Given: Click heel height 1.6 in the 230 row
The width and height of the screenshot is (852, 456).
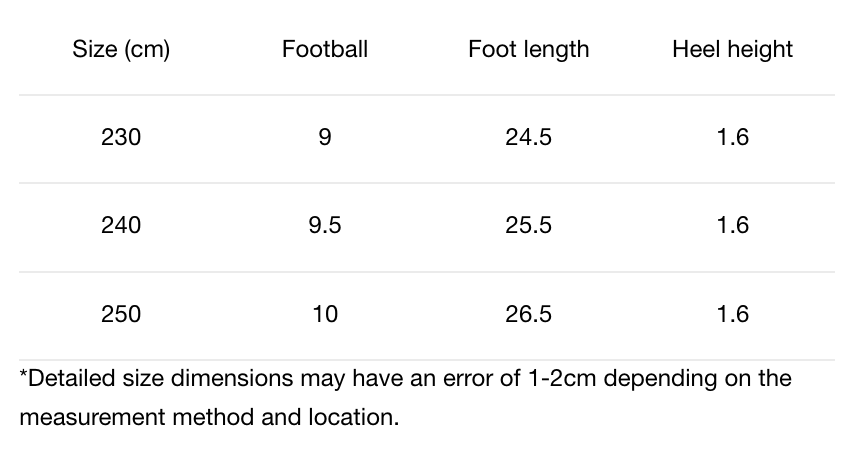Looking at the screenshot, I should pyautogui.click(x=732, y=138).
